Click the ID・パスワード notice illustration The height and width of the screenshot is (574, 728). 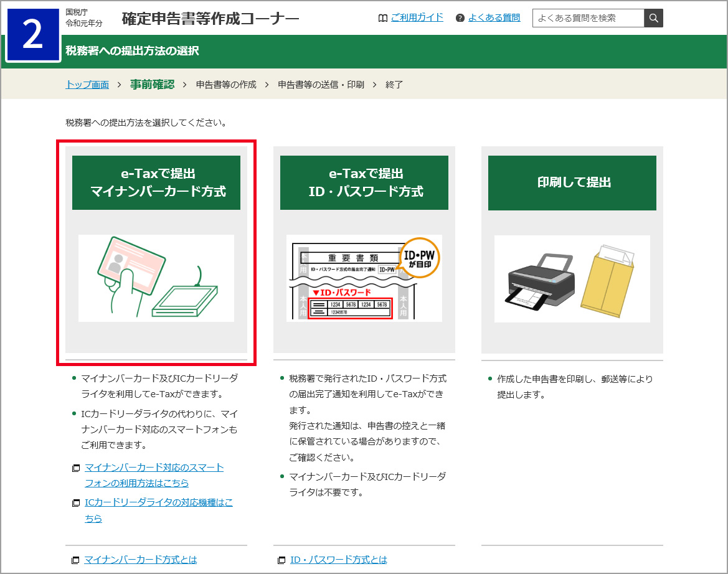[364, 278]
